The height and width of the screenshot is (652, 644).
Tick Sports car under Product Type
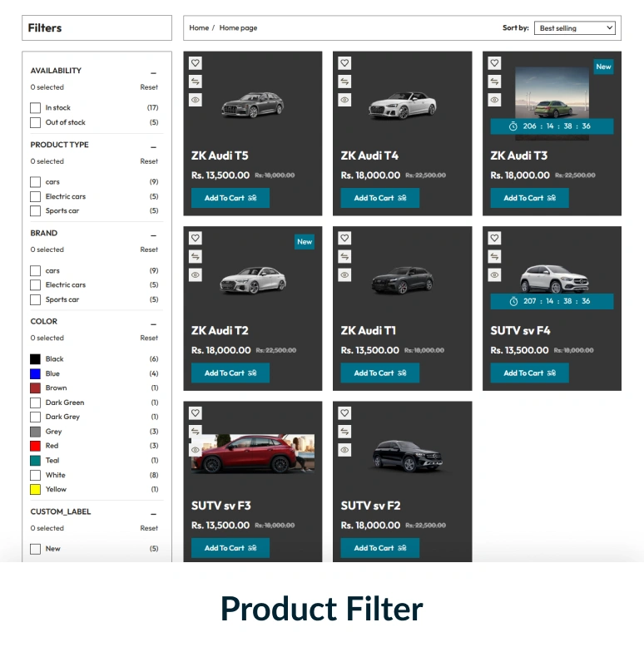tap(35, 211)
